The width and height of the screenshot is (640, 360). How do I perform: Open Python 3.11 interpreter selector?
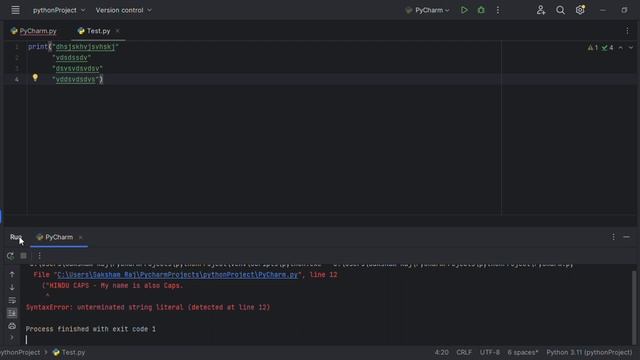coord(589,352)
